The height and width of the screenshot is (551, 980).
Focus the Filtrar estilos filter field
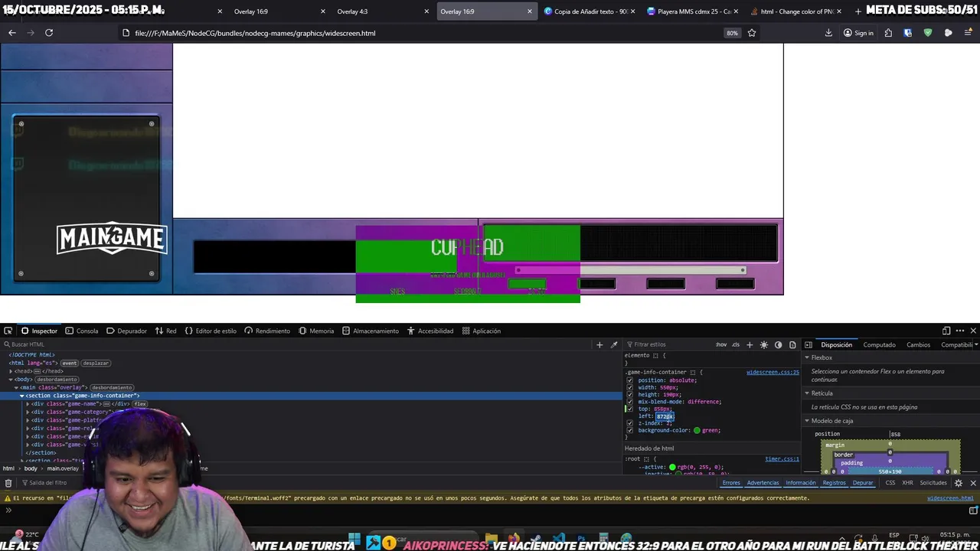coord(670,344)
